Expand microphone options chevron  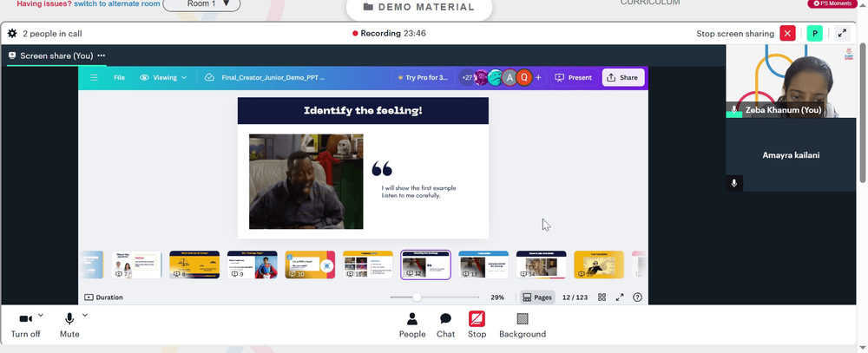click(x=85, y=316)
